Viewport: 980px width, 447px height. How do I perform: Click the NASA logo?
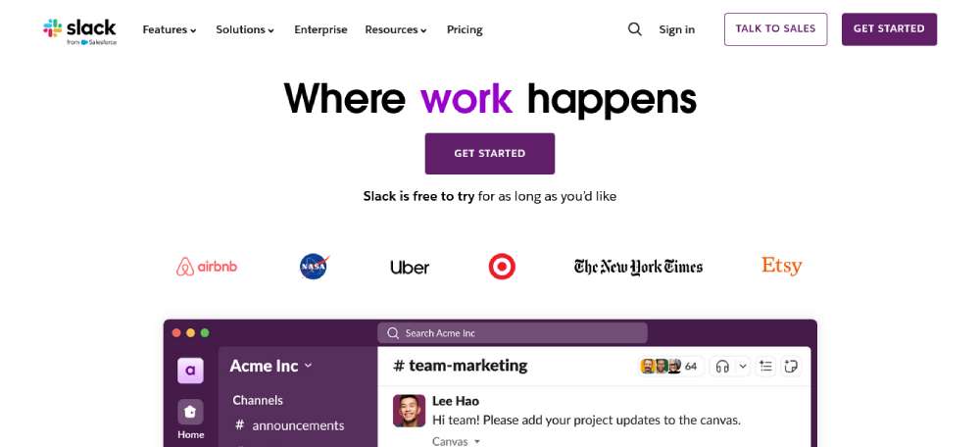click(x=314, y=266)
